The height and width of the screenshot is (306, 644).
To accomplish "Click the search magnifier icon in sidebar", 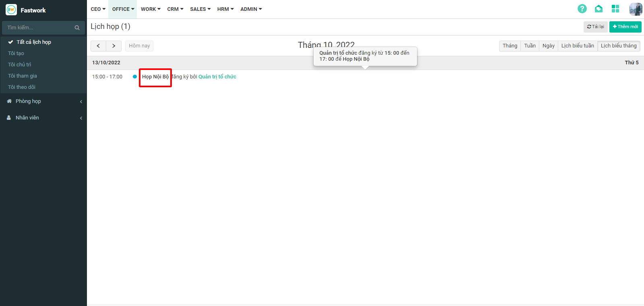I will [77, 28].
